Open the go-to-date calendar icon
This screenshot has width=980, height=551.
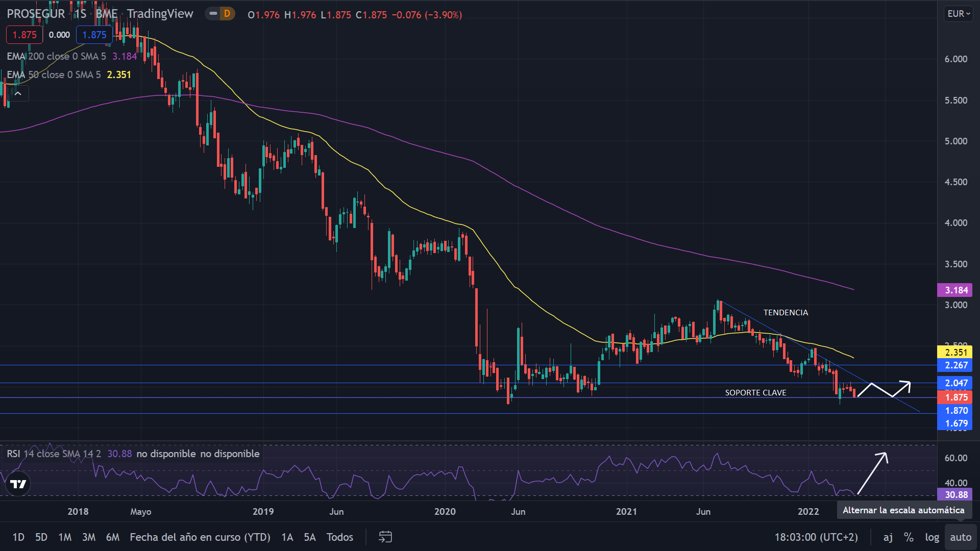point(385,537)
